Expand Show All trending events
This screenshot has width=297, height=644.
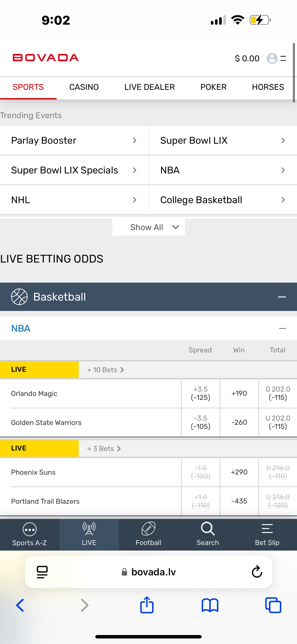148,227
